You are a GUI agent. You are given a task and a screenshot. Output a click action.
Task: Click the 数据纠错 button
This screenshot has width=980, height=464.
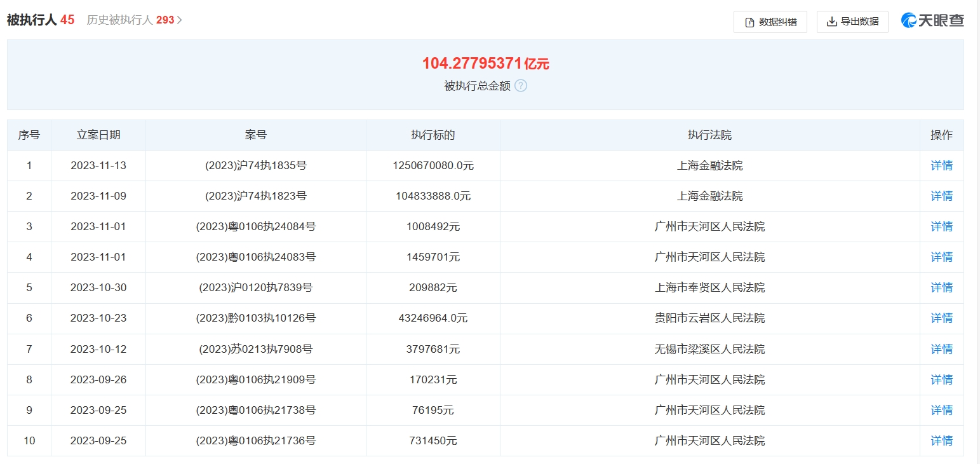coord(770,21)
